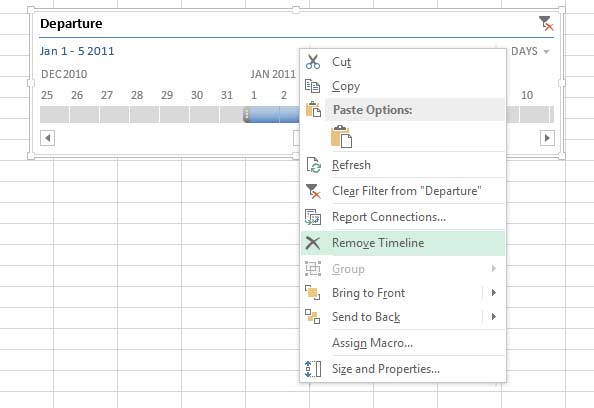Click the X icon next to Remove Timeline

point(313,243)
